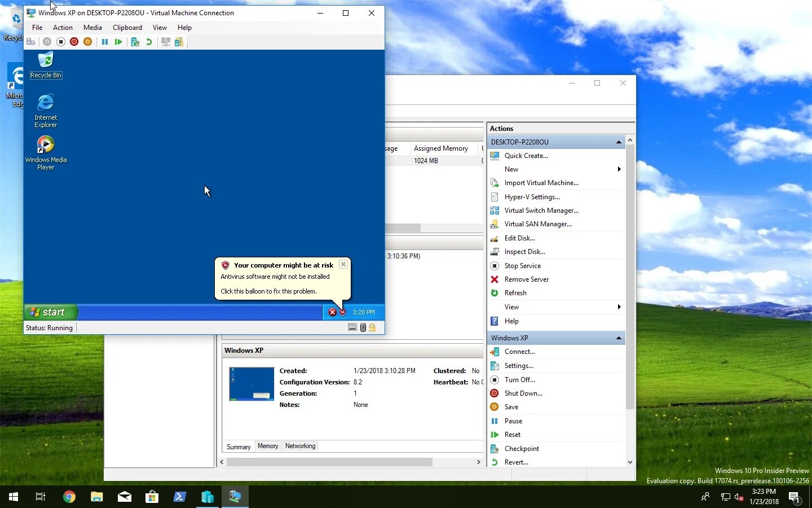This screenshot has height=508, width=812.
Task: Click the Windows XP VM thumbnail preview
Action: click(251, 384)
